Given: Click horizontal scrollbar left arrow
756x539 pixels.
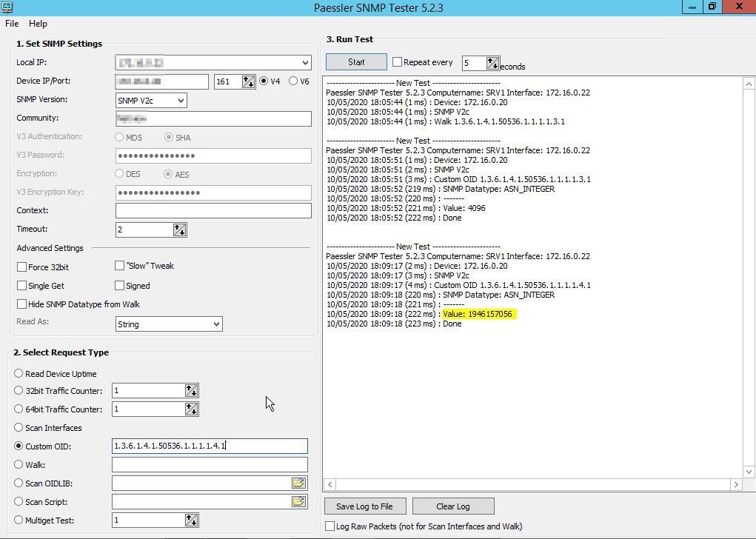Looking at the screenshot, I should point(330,484).
